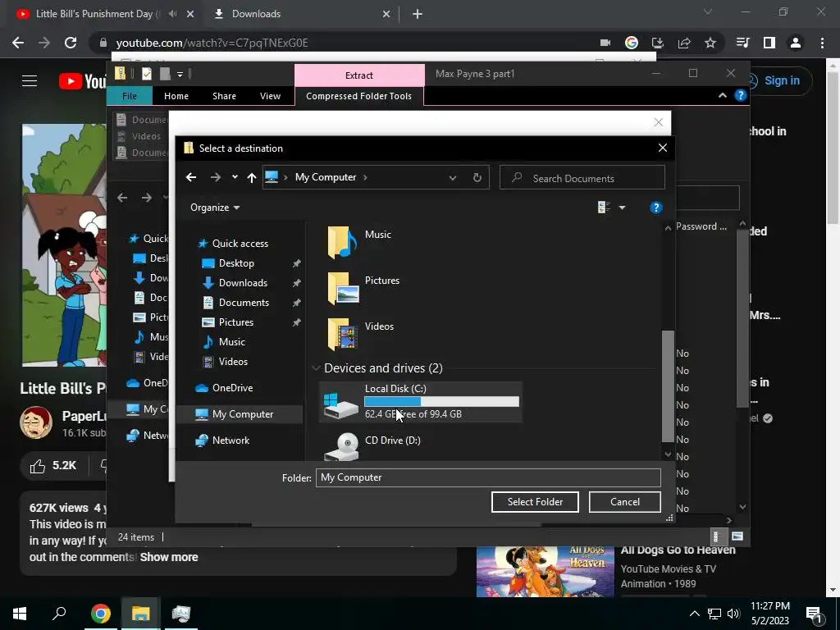Reload the YouTube page
The image size is (840, 630).
point(71,43)
